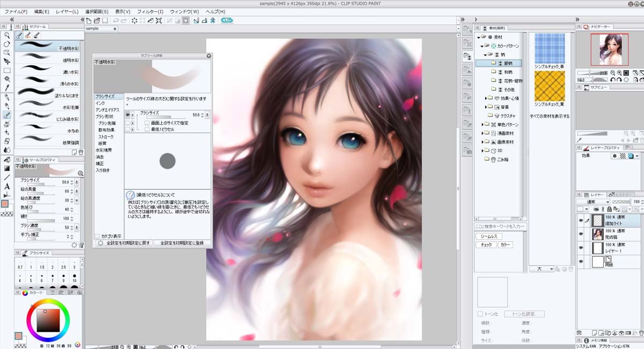Hide the 完成稿 layer
The image size is (644, 349).
click(x=581, y=234)
